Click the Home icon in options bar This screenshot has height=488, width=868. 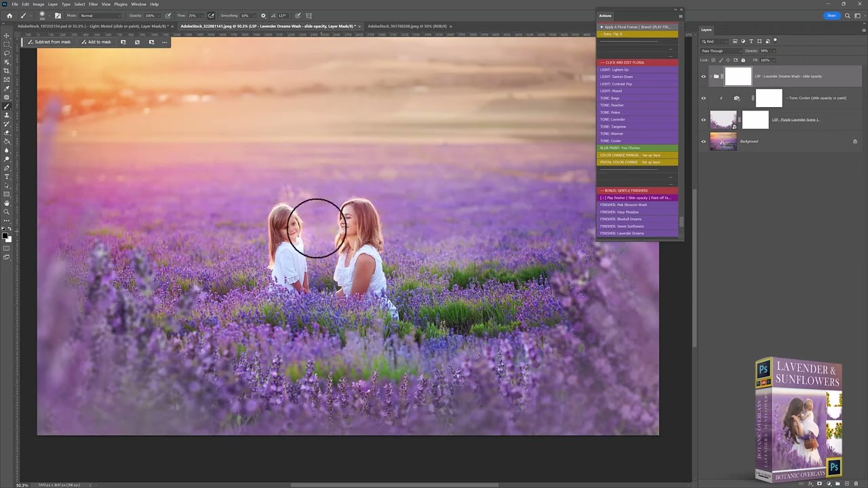point(9,16)
